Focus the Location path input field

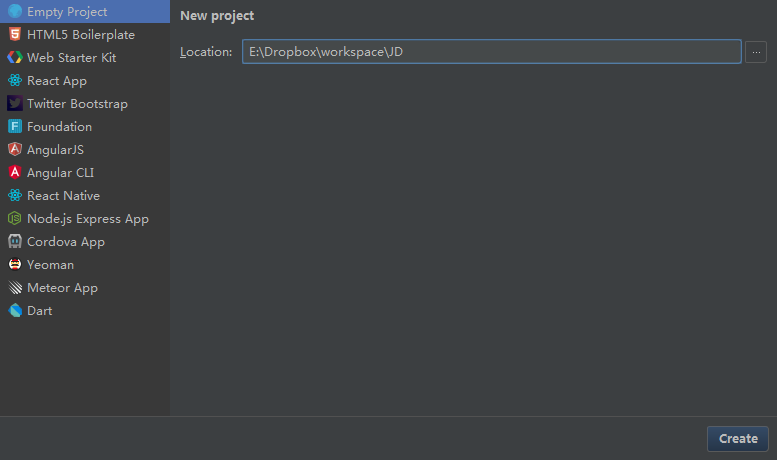492,52
